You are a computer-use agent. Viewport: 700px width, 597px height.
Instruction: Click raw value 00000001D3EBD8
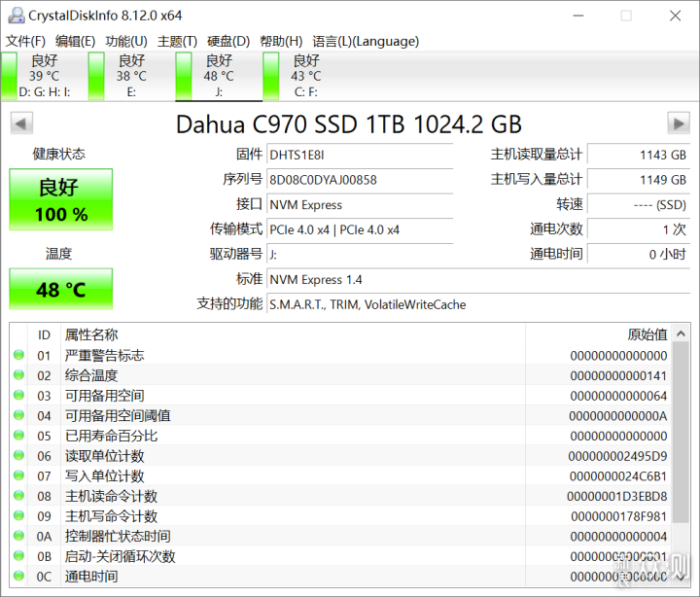click(x=617, y=496)
